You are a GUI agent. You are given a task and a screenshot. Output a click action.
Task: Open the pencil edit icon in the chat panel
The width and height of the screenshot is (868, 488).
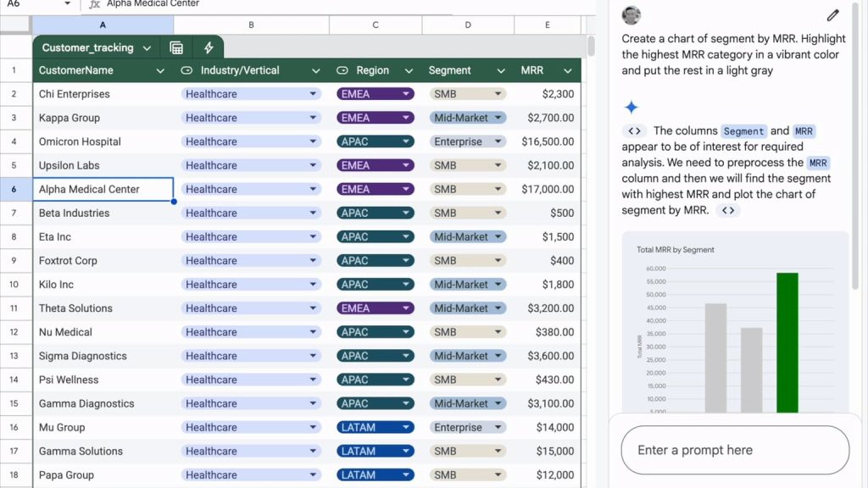(832, 15)
